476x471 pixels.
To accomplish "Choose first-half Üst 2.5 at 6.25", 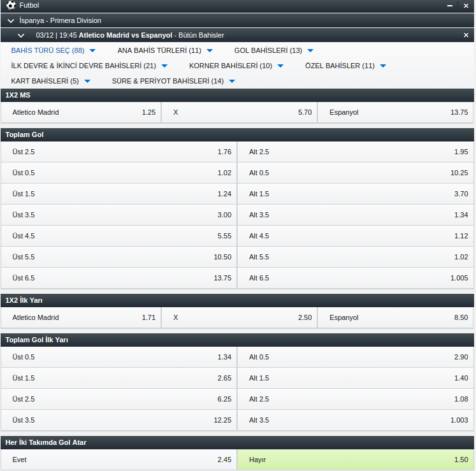I will 119,399.
